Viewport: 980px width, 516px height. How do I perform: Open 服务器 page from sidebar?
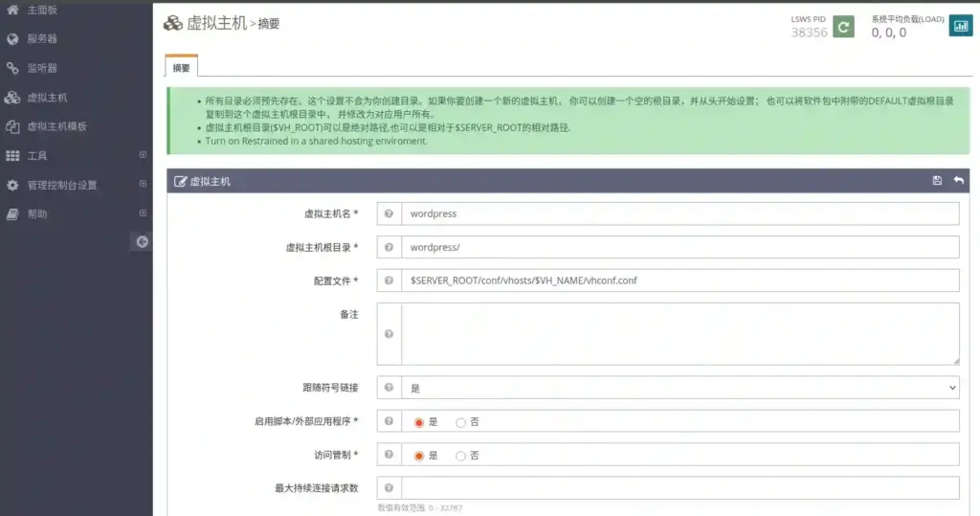coord(42,39)
